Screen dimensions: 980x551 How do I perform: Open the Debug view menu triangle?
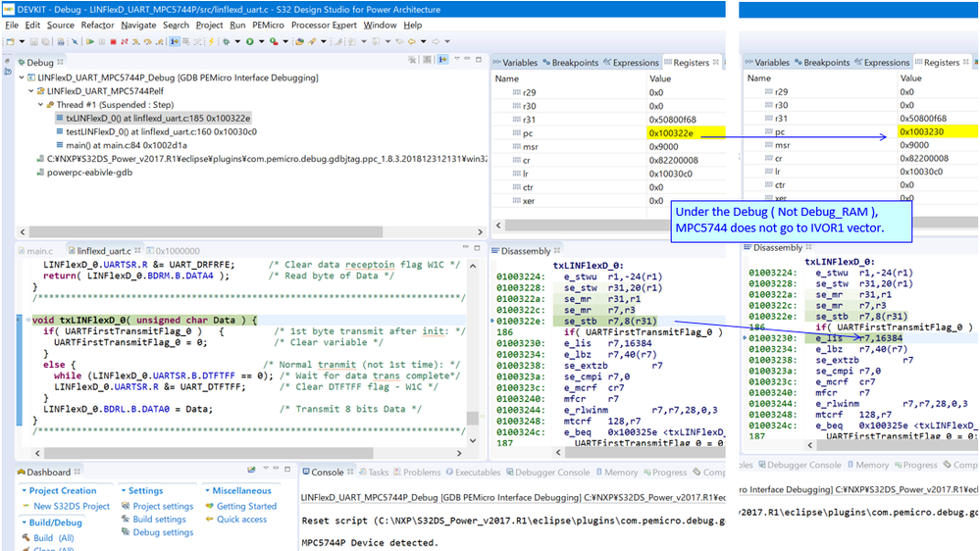[457, 58]
